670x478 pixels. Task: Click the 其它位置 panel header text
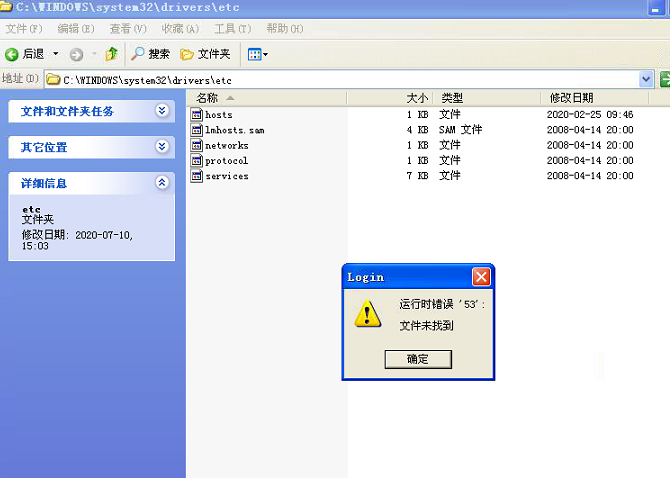point(44,147)
